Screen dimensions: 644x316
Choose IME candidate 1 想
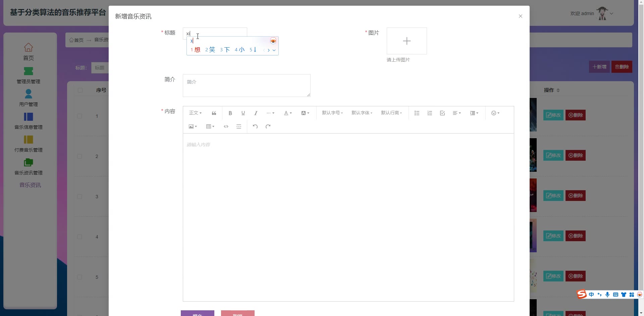[196, 50]
